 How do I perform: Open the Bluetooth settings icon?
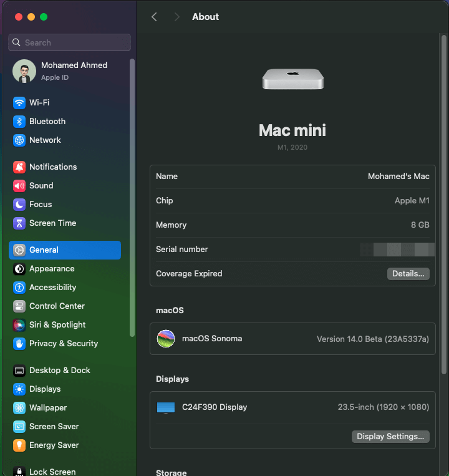[x=19, y=122]
